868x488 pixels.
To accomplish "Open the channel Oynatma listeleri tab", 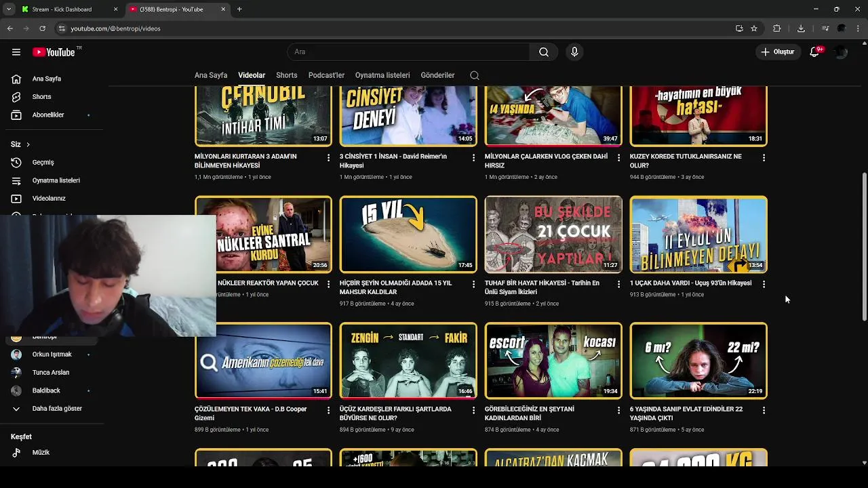I will tap(382, 75).
